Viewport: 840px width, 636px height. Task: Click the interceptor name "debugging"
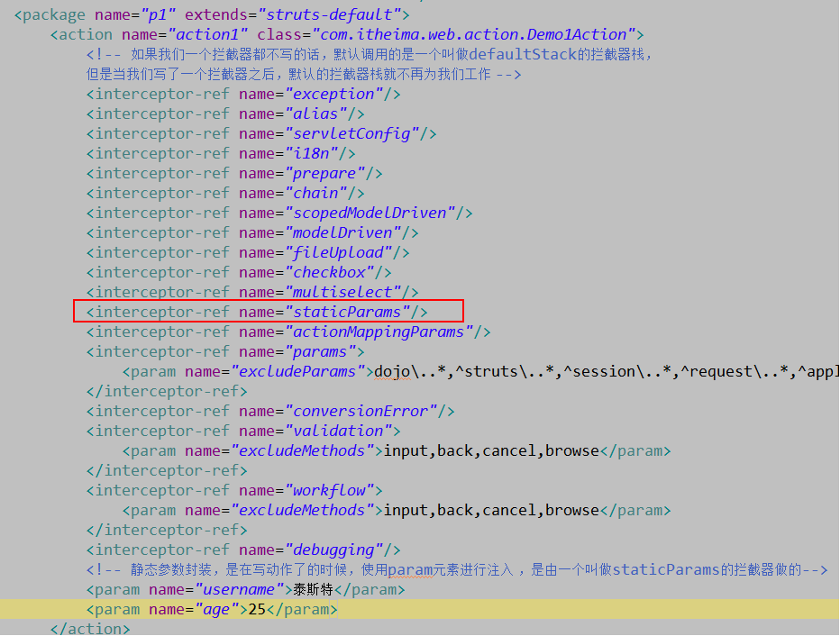[334, 550]
